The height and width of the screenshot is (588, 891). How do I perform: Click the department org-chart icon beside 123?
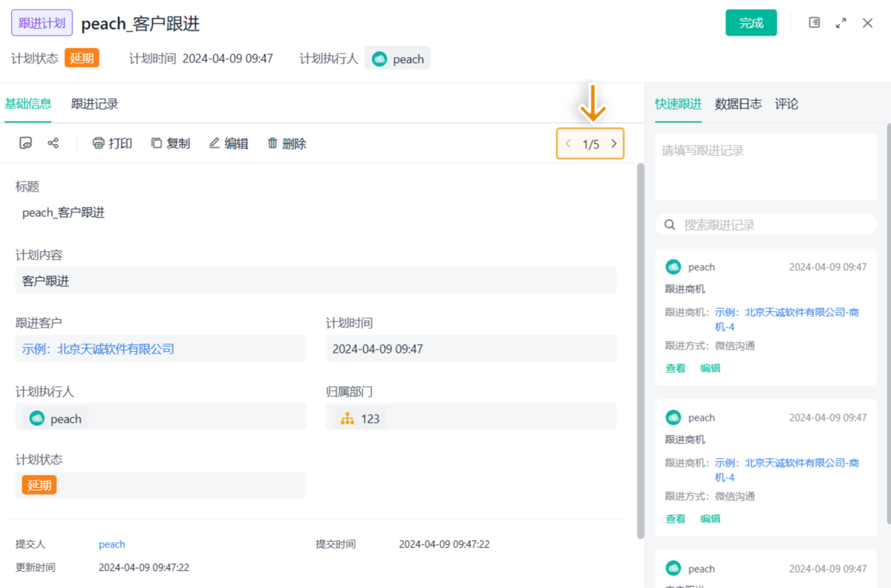pyautogui.click(x=347, y=419)
